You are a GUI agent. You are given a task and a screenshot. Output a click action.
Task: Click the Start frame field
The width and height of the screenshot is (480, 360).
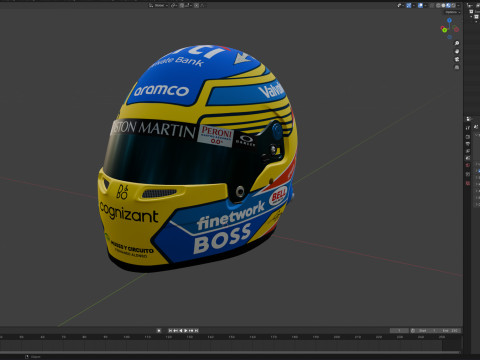tap(428, 331)
